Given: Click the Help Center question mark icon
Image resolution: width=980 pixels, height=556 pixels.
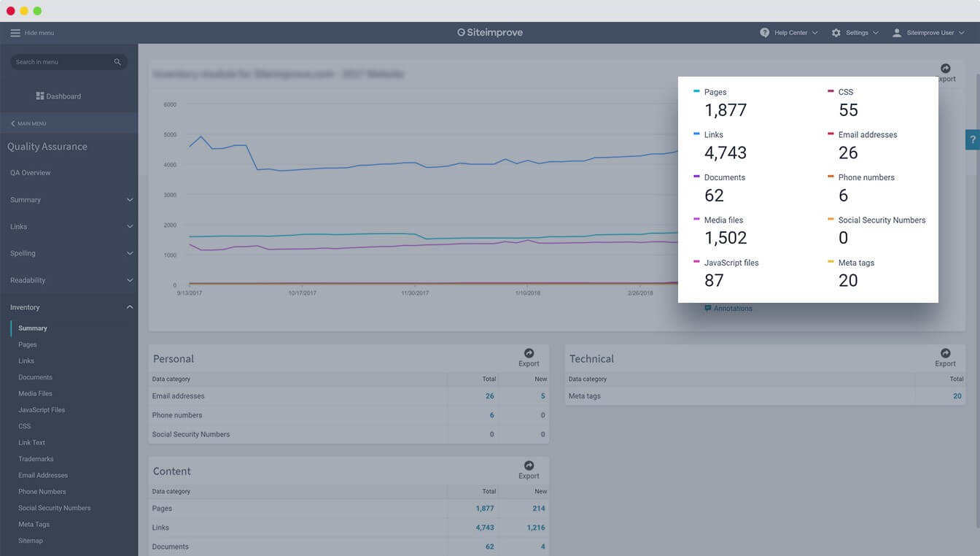Looking at the screenshot, I should click(764, 33).
